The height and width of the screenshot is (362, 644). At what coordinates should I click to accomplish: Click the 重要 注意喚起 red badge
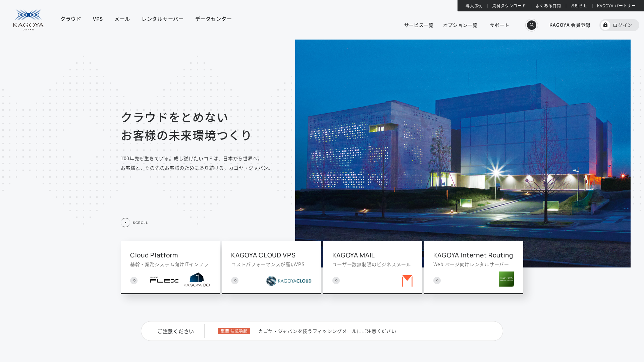point(234,331)
